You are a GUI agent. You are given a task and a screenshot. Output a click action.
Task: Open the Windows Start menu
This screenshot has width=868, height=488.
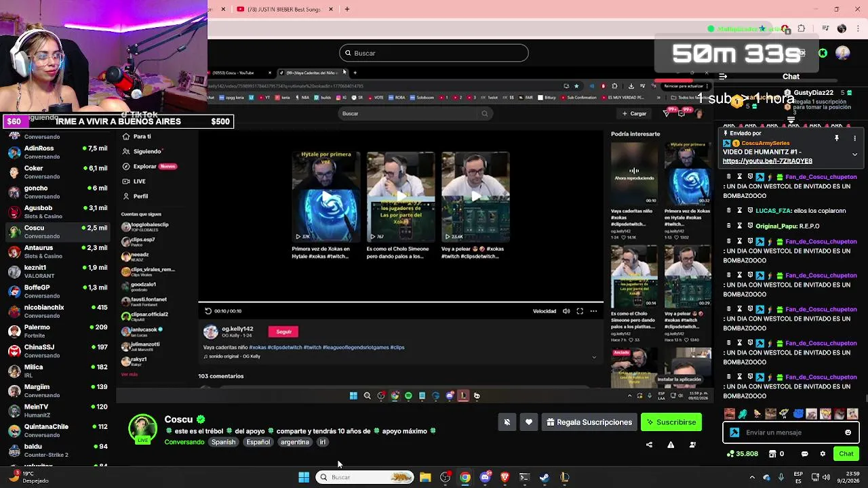point(304,477)
